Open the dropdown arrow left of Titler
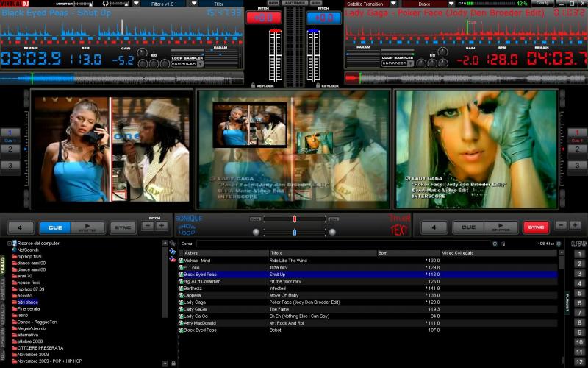Screen dimensions: 588x368 [x=194, y=4]
